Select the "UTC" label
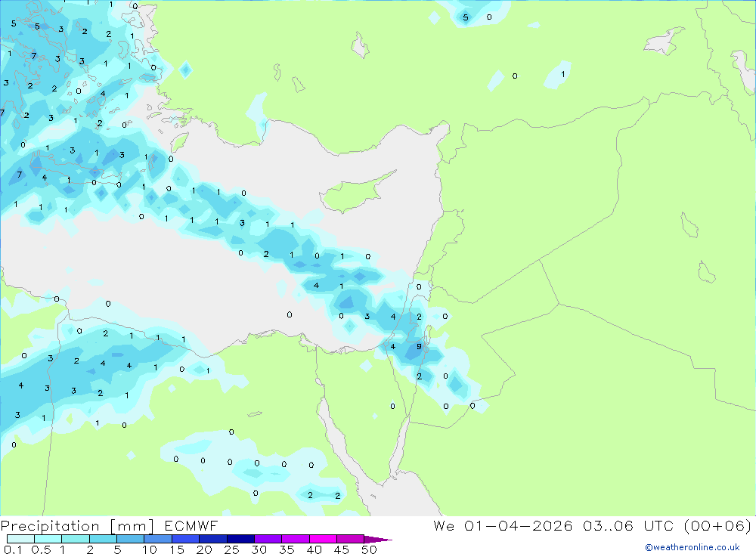The height and width of the screenshot is (554, 756). tap(658, 525)
